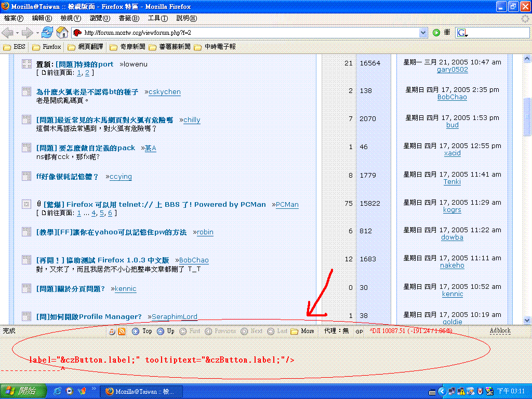Open the More folder in status bar
The image size is (532, 399).
(x=302, y=331)
